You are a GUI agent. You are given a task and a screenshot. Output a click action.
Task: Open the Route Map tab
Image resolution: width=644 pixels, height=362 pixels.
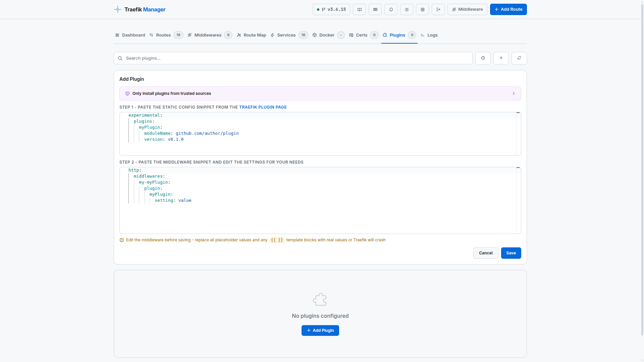(x=252, y=35)
